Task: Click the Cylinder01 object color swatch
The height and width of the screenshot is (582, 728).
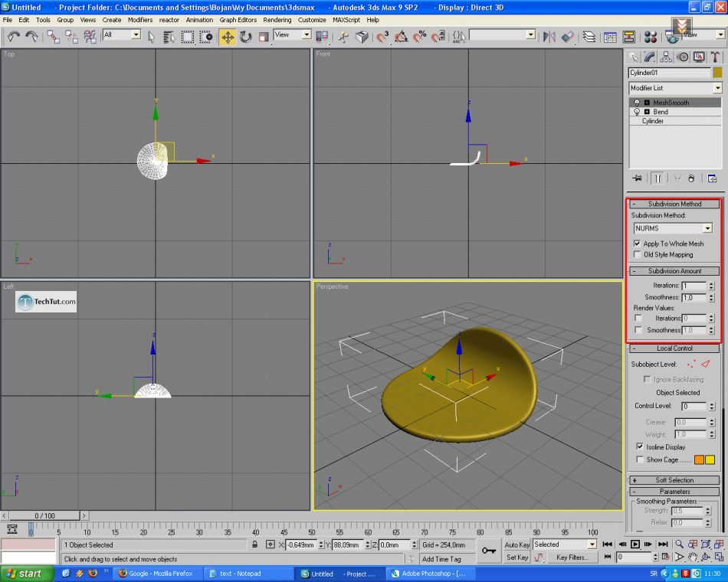Action: point(717,73)
